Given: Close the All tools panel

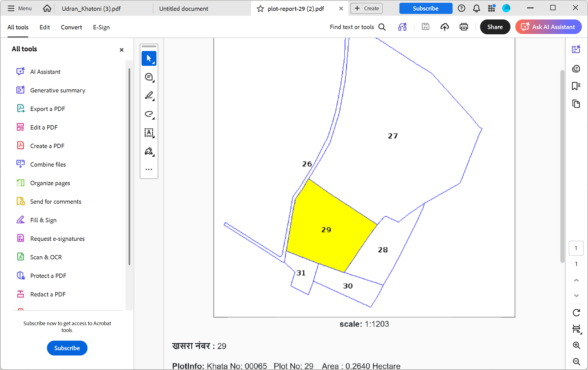Looking at the screenshot, I should 121,50.
